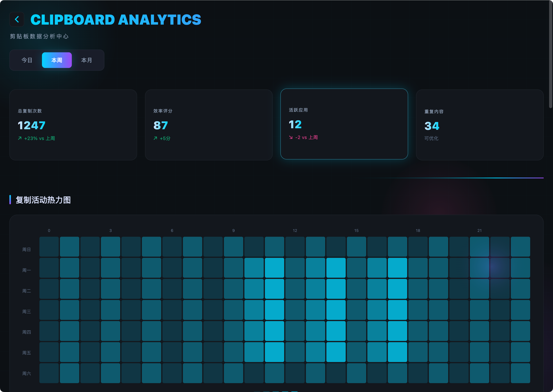This screenshot has height=392, width=553.
Task: Click the 剪贴板数据分析中心 subtitle
Action: (x=39, y=37)
